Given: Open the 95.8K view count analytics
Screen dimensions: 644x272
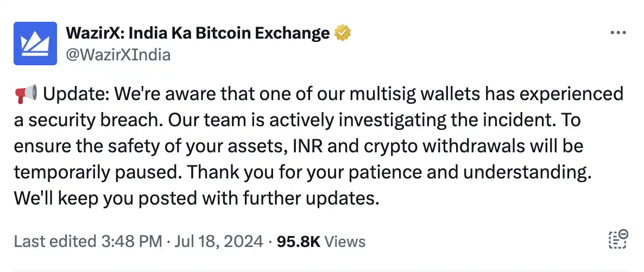Looking at the screenshot, I should coord(299,241).
